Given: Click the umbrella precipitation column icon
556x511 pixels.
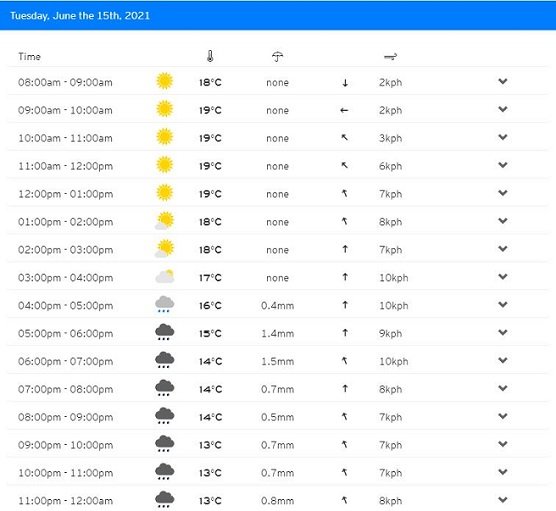Looking at the screenshot, I should tap(277, 56).
